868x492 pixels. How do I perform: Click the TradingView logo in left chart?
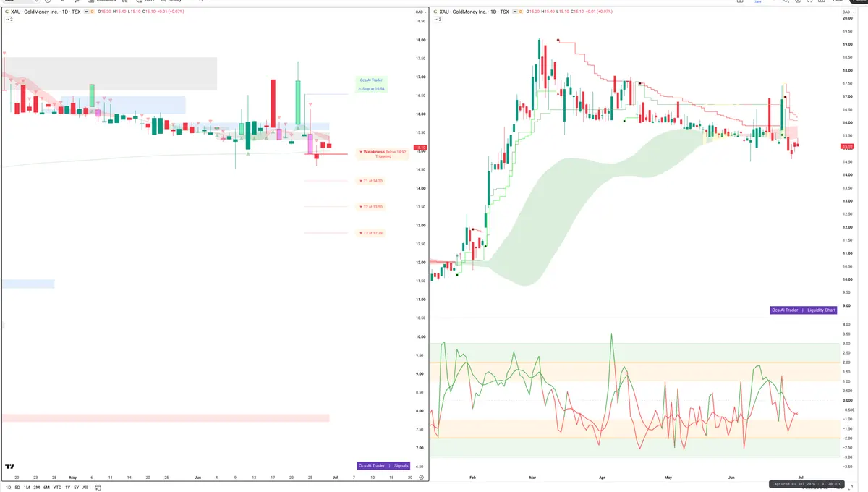coord(10,467)
